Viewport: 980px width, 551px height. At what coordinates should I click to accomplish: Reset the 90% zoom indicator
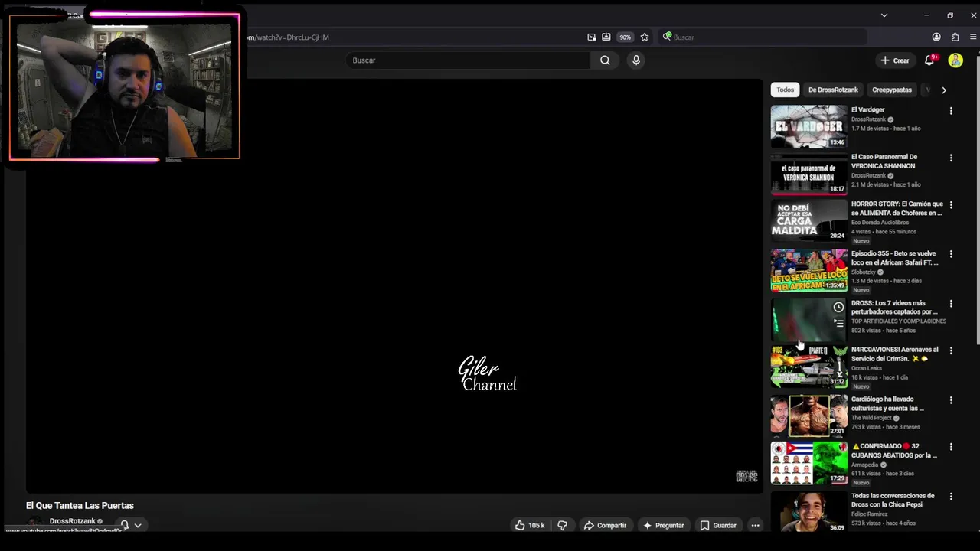click(x=626, y=37)
